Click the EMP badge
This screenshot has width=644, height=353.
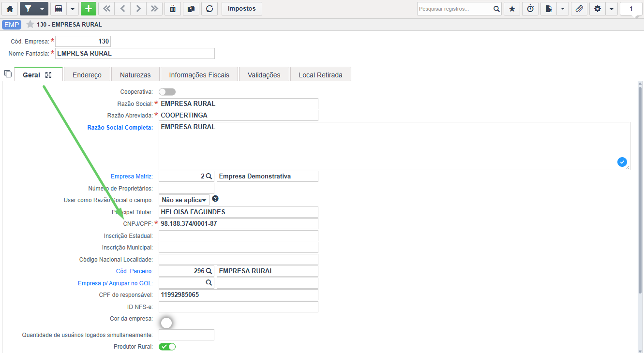pyautogui.click(x=12, y=25)
